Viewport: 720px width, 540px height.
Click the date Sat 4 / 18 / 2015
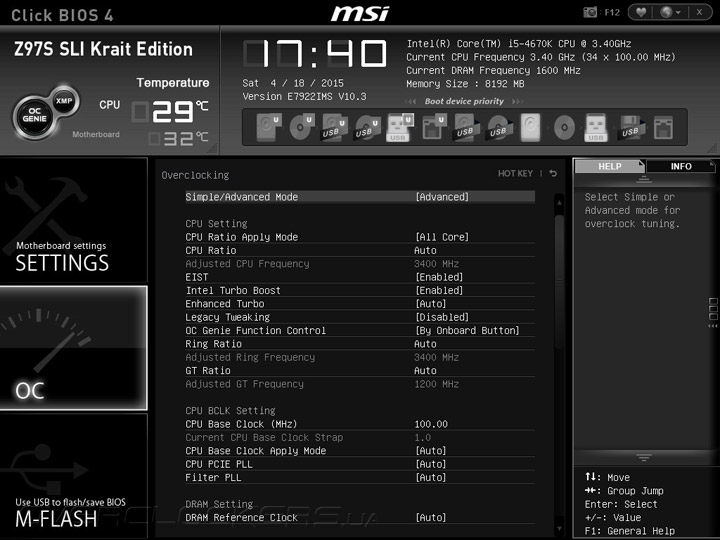click(293, 83)
